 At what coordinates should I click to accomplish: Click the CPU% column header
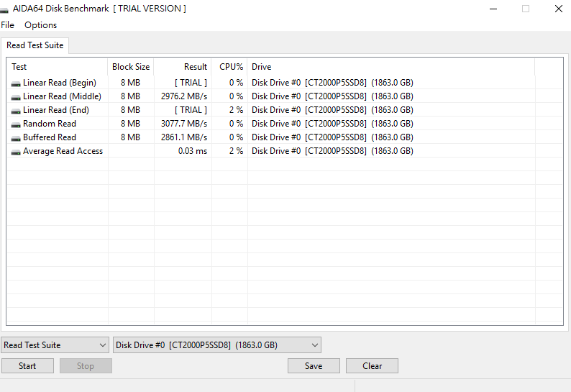(x=229, y=67)
